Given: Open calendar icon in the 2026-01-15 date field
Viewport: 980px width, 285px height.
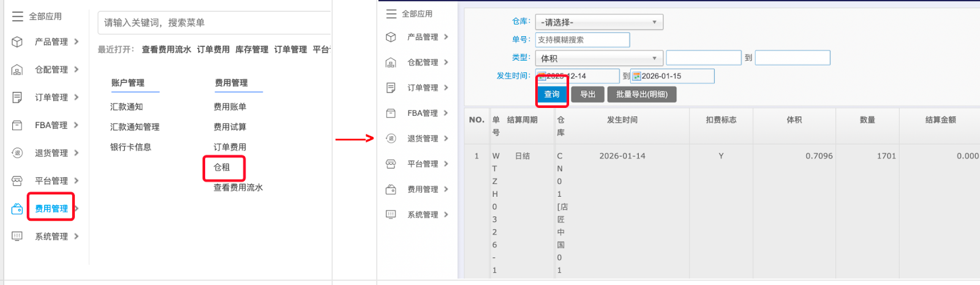Looking at the screenshot, I should coord(636,76).
